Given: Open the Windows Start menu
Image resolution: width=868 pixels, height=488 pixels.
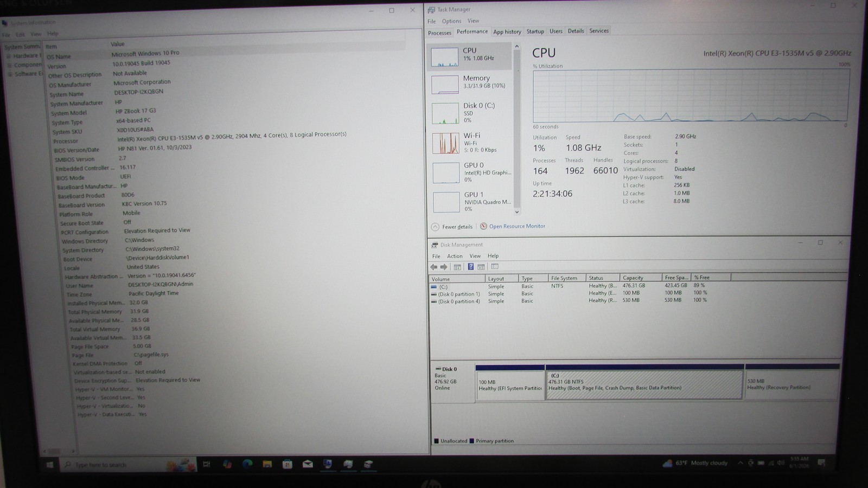Looking at the screenshot, I should point(50,465).
